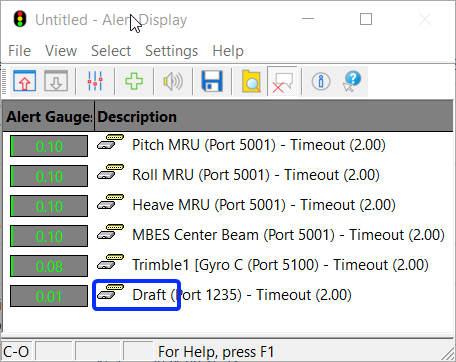Click the 0.08 gauge for Trimble1 alert
Viewport: 456px width, 362px height.
tap(49, 266)
